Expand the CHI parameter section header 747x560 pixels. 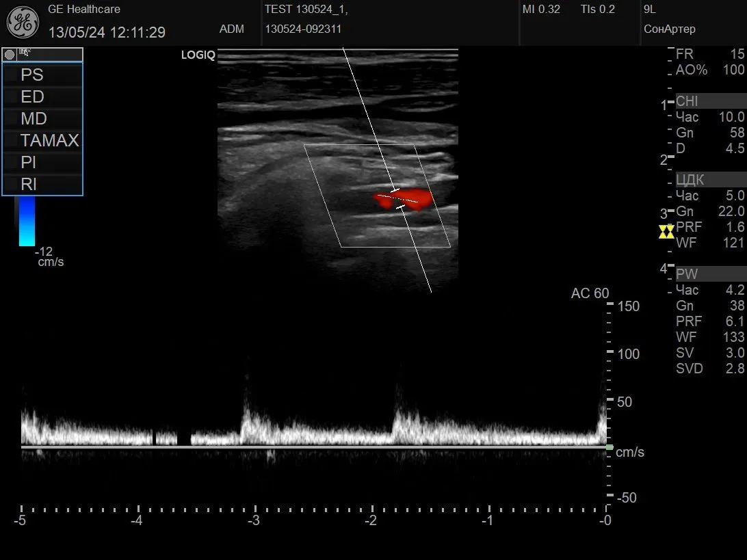709,101
